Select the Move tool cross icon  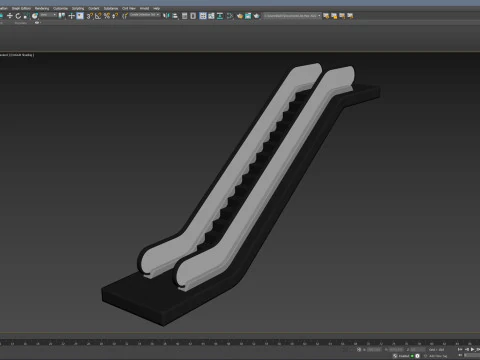pyautogui.click(x=10, y=16)
